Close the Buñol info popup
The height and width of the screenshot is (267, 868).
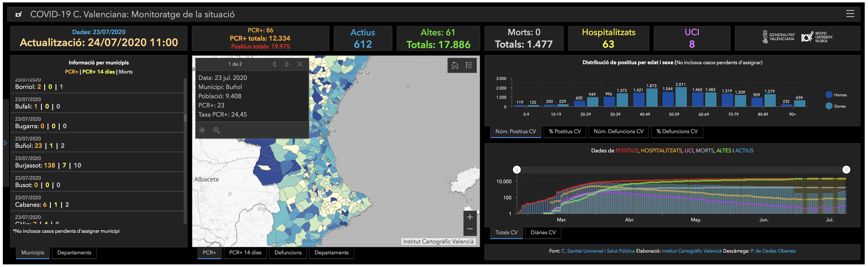pyautogui.click(x=300, y=64)
